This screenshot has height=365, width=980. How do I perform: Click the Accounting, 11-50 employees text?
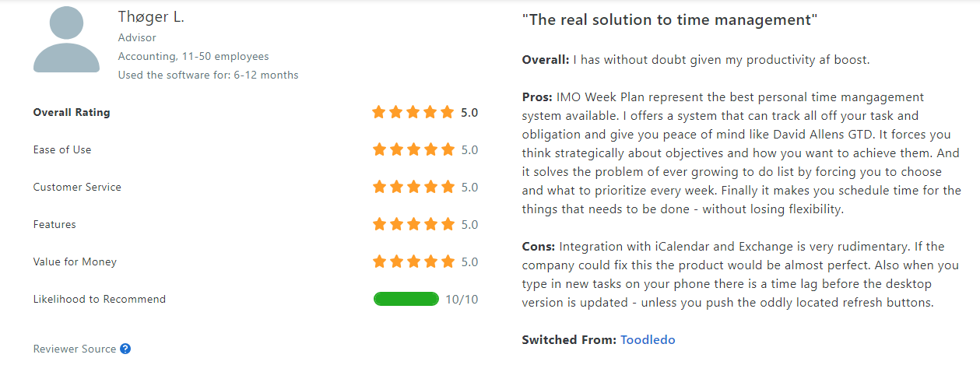click(193, 56)
